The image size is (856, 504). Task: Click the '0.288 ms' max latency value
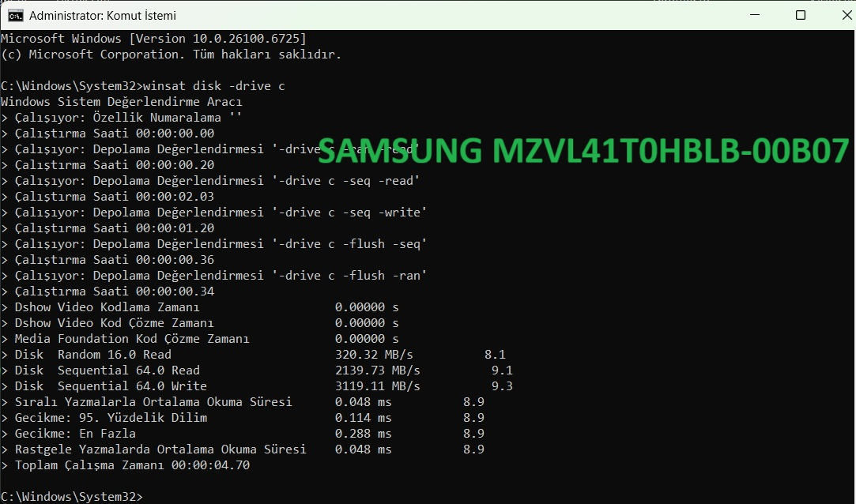tap(363, 434)
